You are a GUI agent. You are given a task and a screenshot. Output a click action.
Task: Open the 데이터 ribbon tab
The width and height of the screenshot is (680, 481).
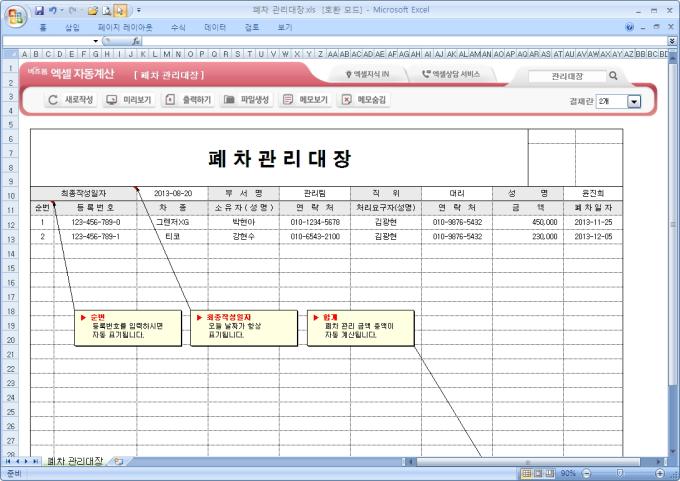[215, 27]
